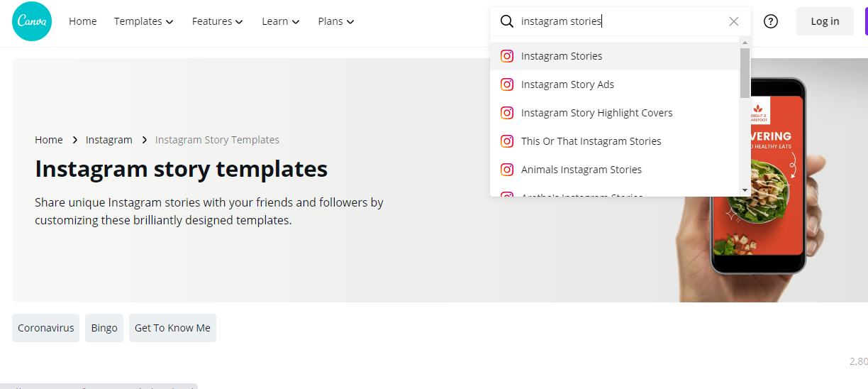Image resolution: width=868 pixels, height=389 pixels.
Task: Click the Log in button
Action: pos(825,21)
